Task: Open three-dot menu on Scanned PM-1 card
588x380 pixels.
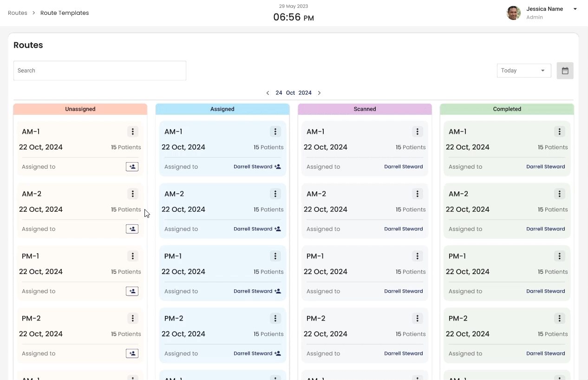Action: point(418,256)
